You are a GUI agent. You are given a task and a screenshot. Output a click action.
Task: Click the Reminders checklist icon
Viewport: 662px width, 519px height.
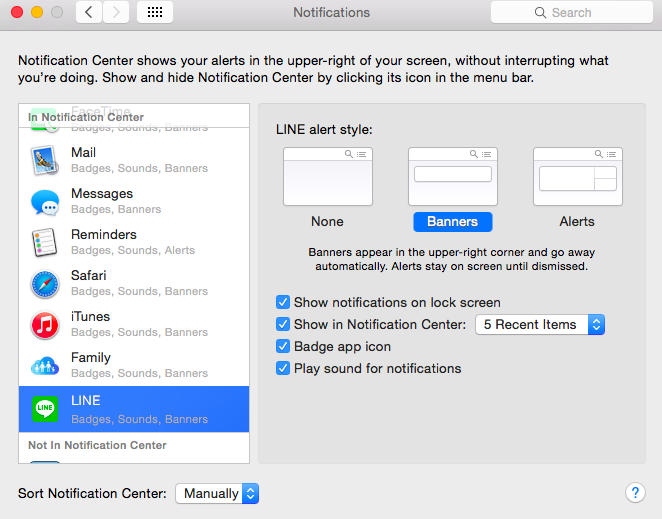pyautogui.click(x=44, y=242)
